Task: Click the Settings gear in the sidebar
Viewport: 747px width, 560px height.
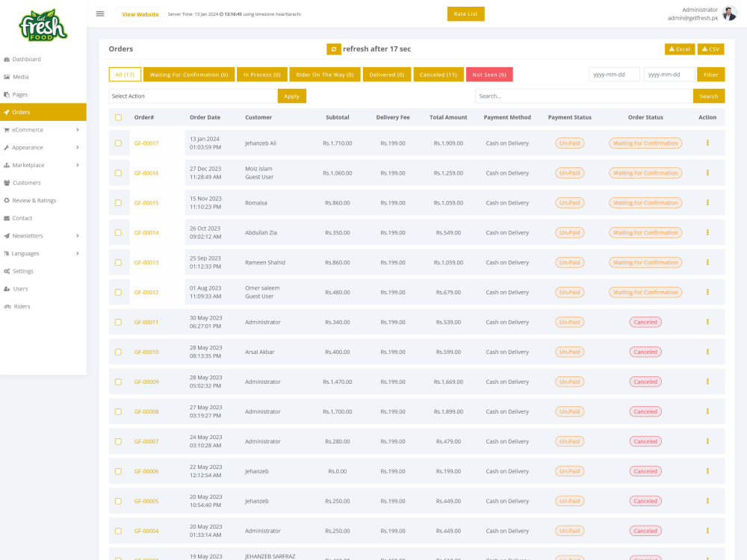Action: [x=7, y=270]
